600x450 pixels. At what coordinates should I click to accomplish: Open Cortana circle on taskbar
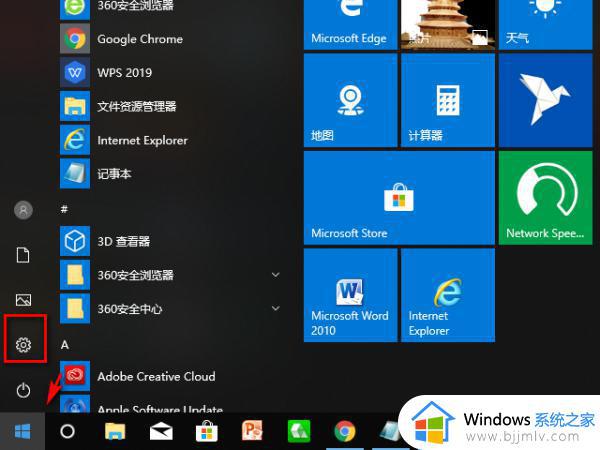pos(67,431)
